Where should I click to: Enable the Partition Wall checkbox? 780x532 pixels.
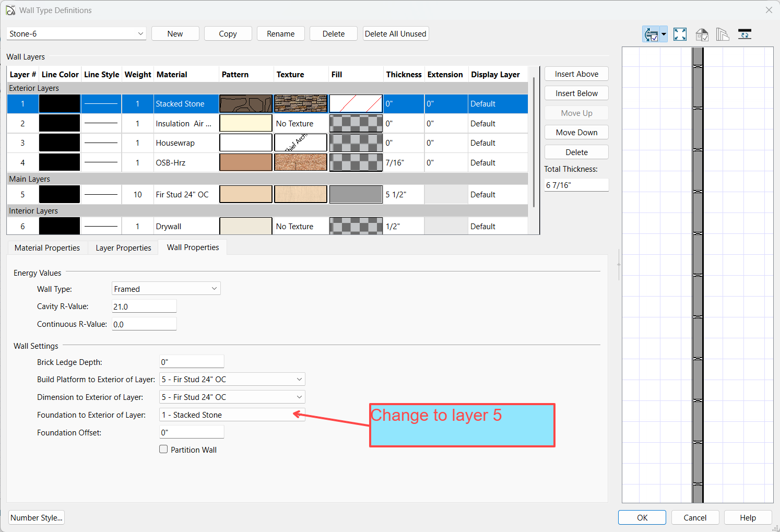point(163,450)
